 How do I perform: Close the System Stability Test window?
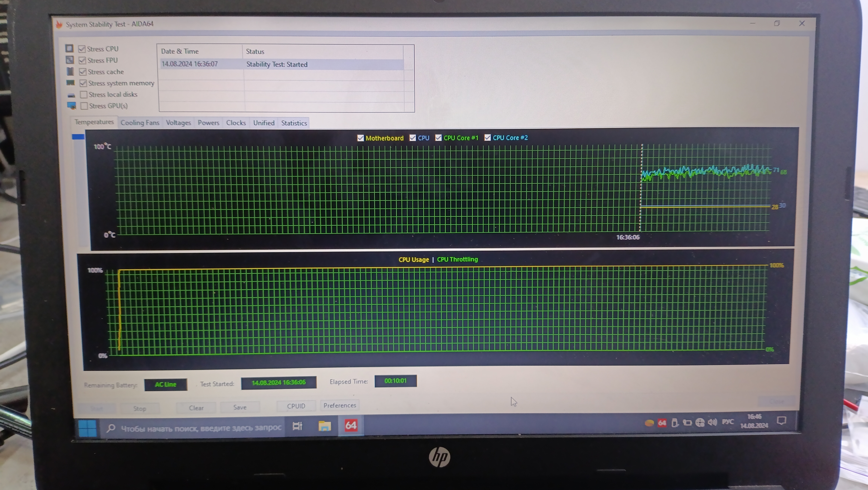tap(802, 23)
